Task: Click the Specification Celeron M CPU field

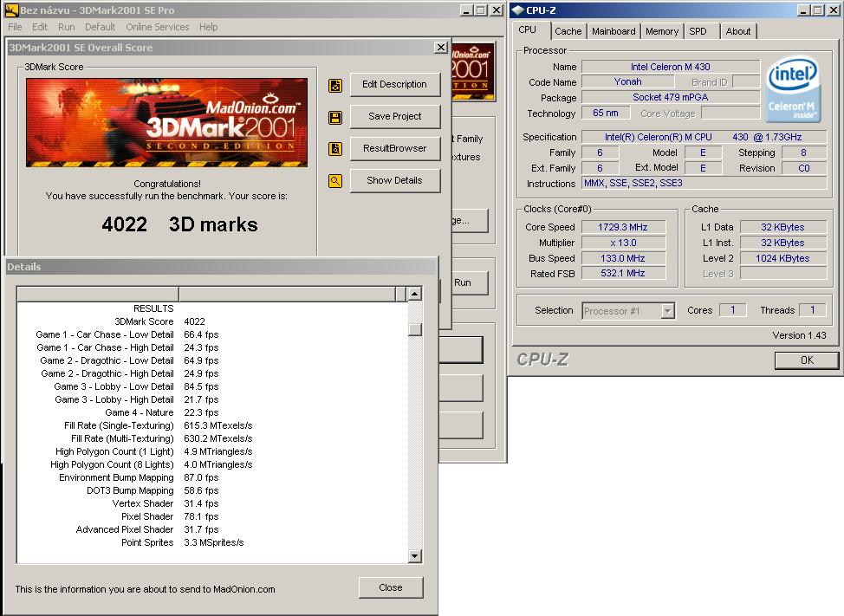Action: point(704,137)
